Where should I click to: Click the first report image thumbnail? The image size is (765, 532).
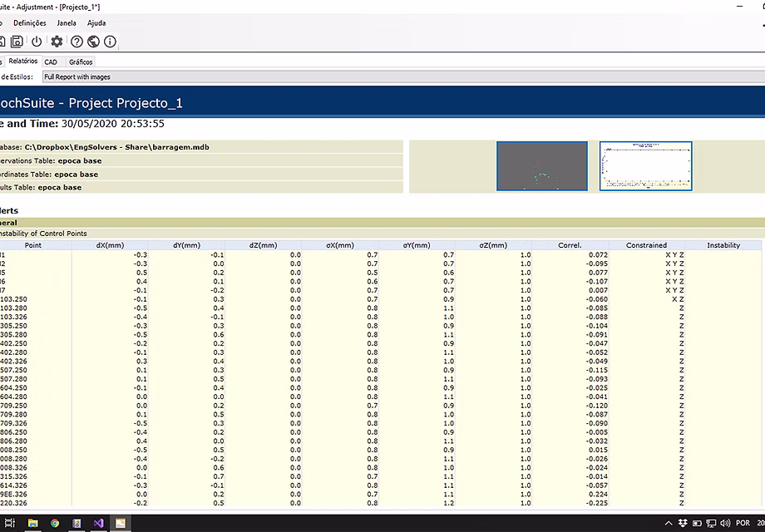(x=542, y=165)
